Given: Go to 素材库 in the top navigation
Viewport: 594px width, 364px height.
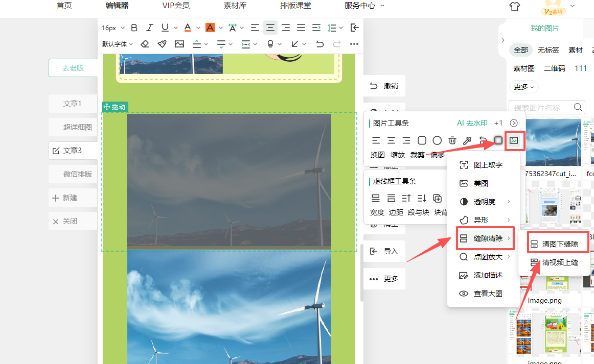Looking at the screenshot, I should coord(235,5).
